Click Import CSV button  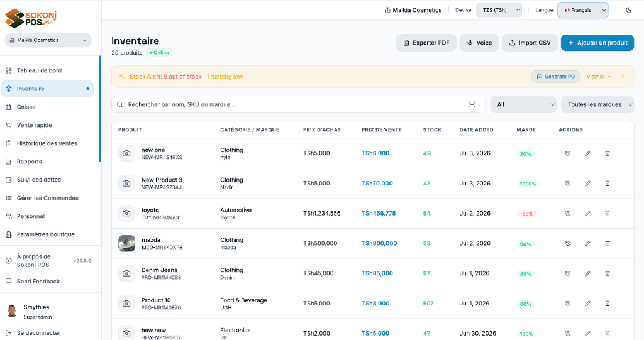[530, 43]
